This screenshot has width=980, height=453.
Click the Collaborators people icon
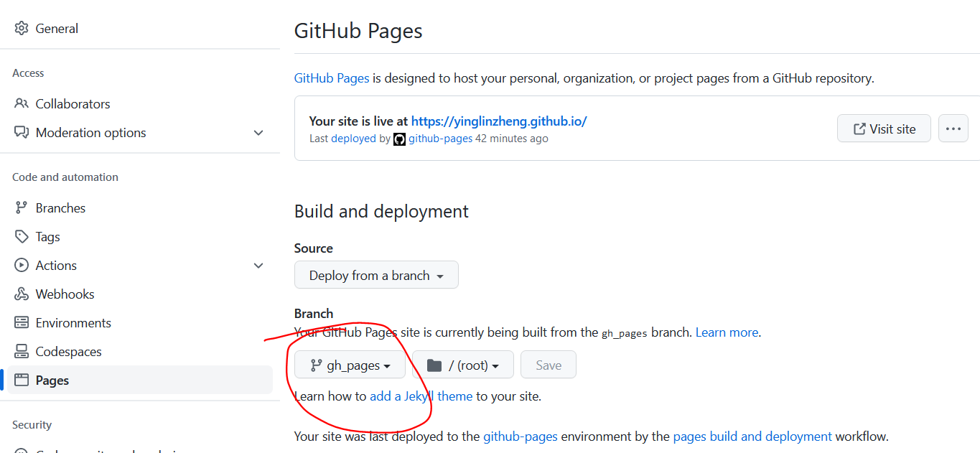click(x=22, y=103)
